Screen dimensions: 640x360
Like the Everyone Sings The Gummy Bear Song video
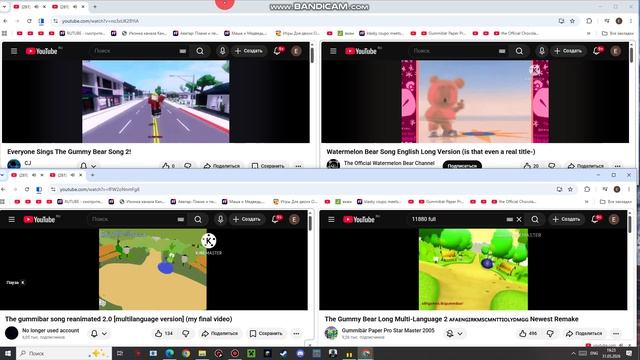click(168, 166)
